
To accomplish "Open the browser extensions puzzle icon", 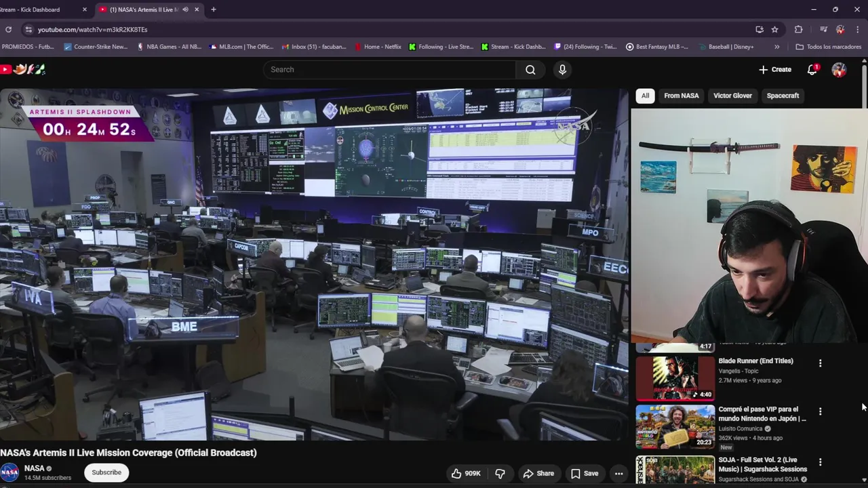I will (x=798, y=29).
